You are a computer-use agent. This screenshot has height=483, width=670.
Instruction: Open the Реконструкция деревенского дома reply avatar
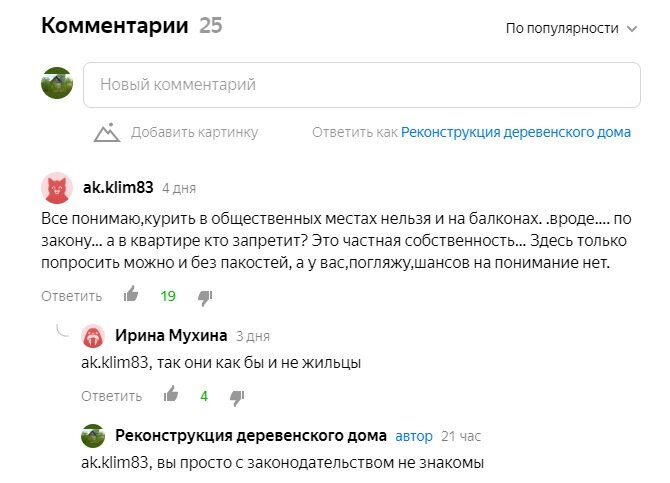click(x=93, y=436)
